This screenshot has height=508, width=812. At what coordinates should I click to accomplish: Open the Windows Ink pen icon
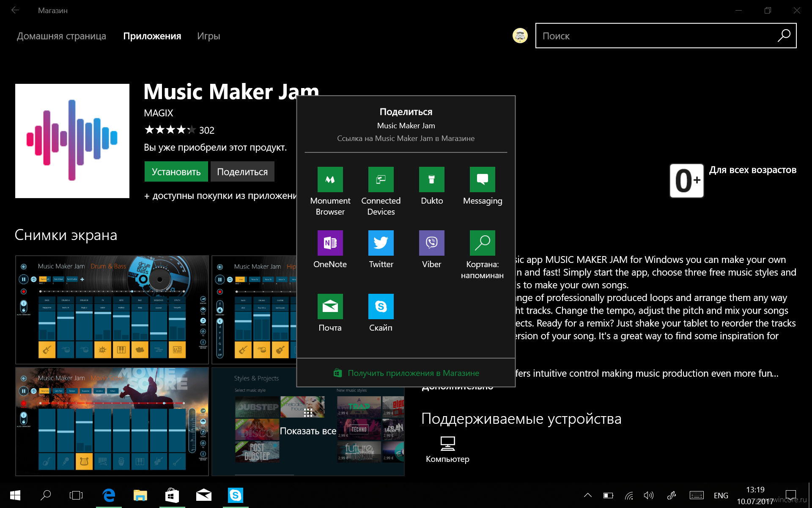672,495
